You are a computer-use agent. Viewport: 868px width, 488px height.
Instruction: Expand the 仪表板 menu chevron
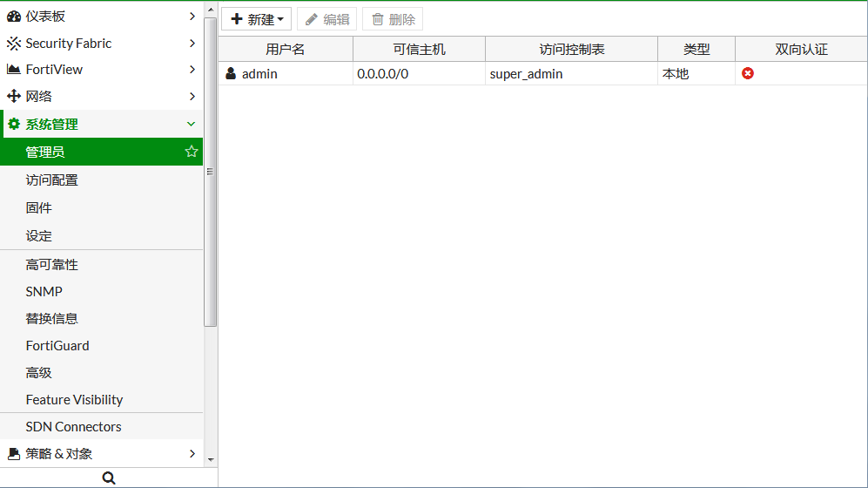pyautogui.click(x=192, y=17)
